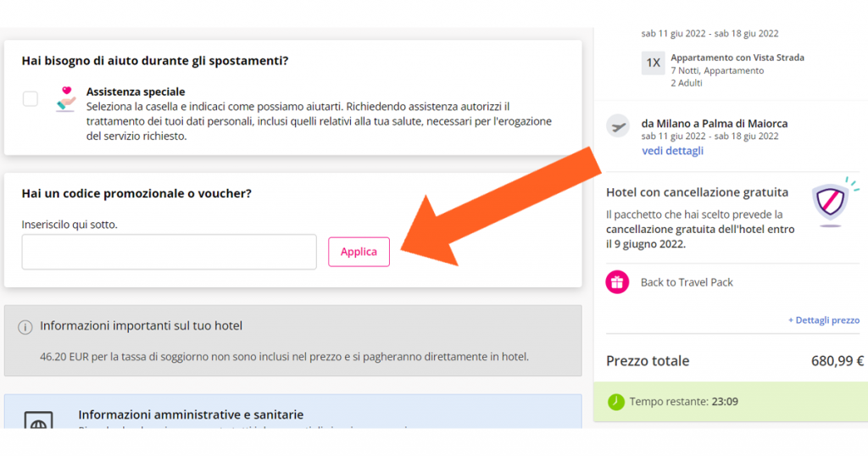Tick the Assistenza speciale checkbox
Screen dimensions: 868x456
tap(31, 98)
